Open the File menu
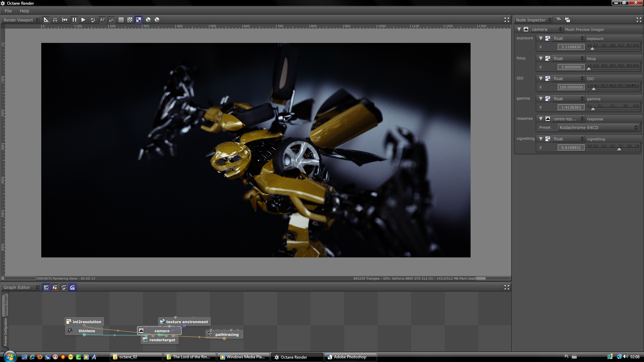Image resolution: width=644 pixels, height=362 pixels. (8, 11)
